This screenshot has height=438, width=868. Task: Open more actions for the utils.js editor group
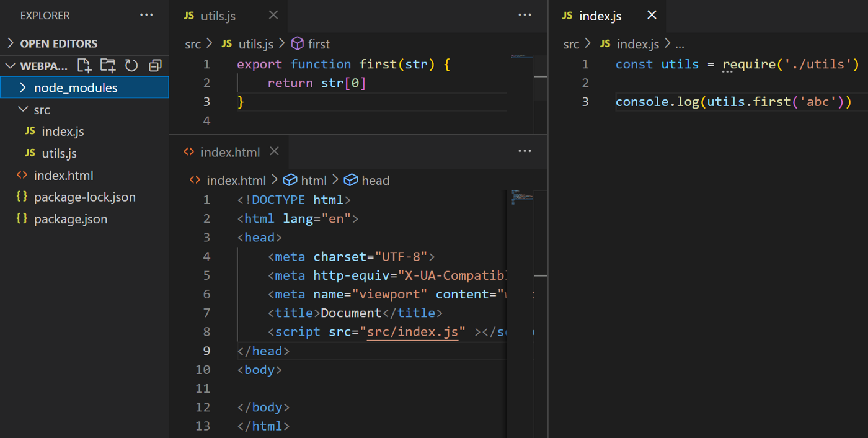click(525, 15)
